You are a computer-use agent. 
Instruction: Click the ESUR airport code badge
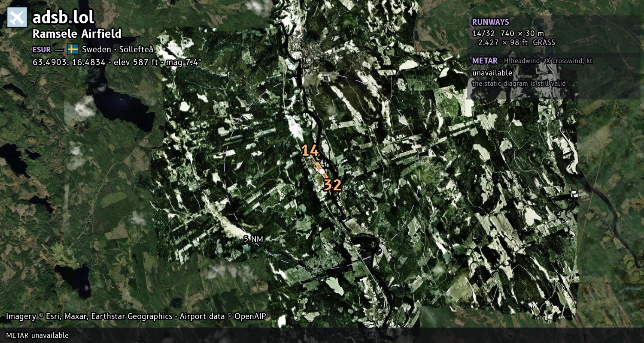click(42, 49)
